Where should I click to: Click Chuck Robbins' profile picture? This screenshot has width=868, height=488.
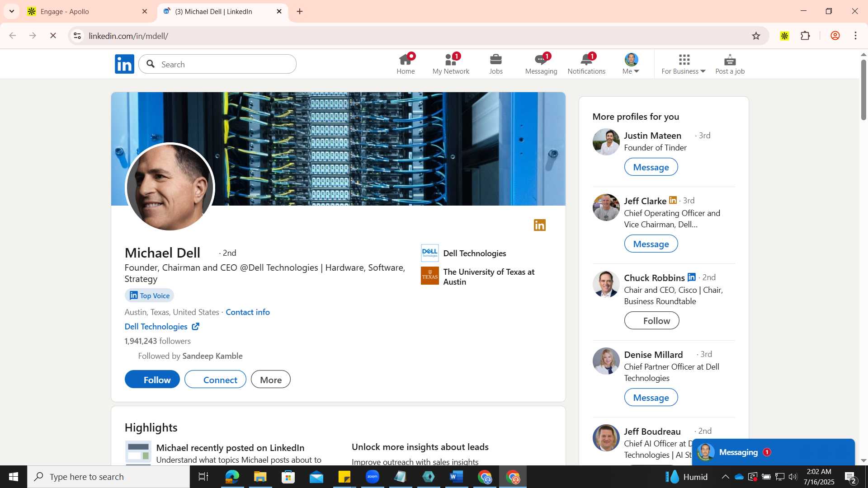point(606,284)
